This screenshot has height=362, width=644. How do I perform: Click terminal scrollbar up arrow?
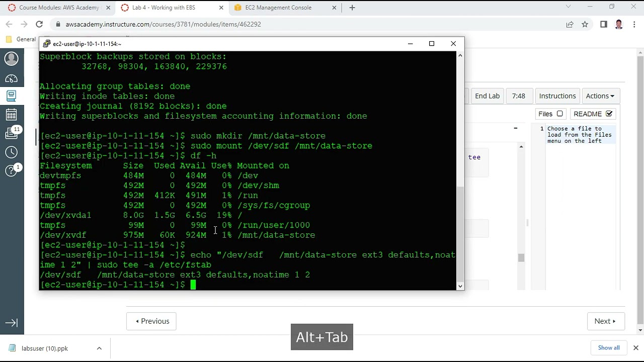click(x=460, y=55)
